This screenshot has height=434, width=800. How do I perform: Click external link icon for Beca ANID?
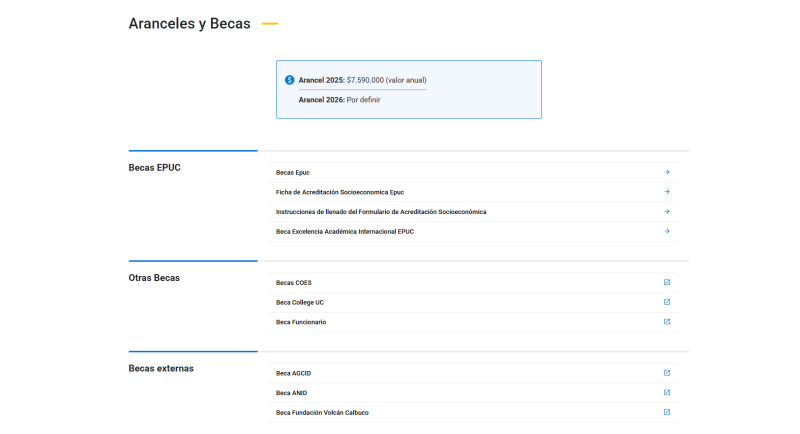click(x=667, y=393)
